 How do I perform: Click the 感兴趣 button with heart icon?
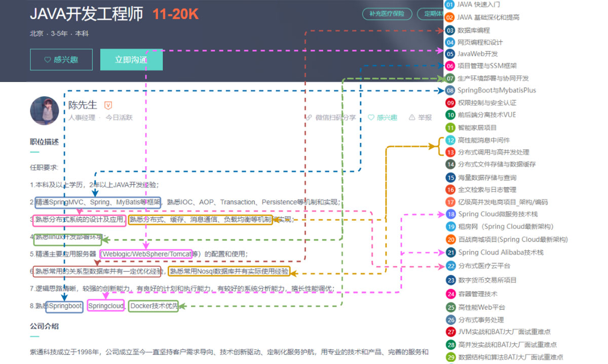(61, 60)
